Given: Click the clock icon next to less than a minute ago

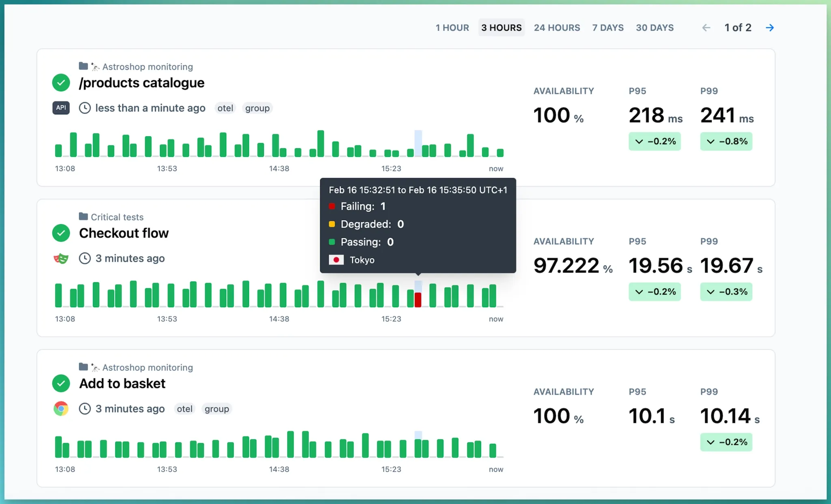Looking at the screenshot, I should click(84, 108).
